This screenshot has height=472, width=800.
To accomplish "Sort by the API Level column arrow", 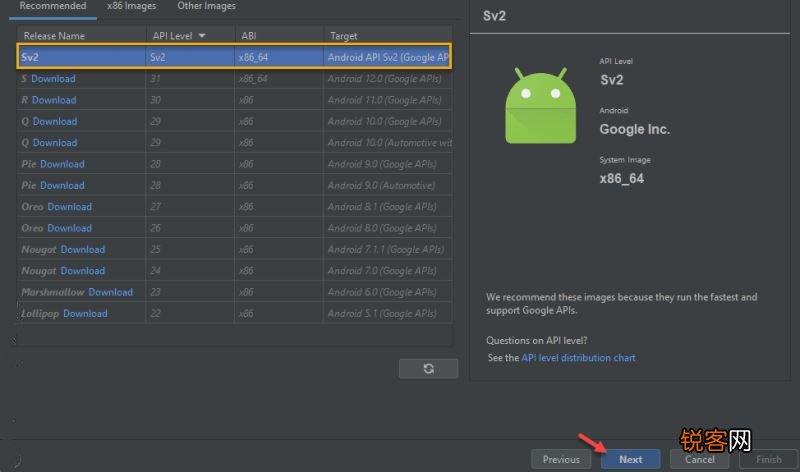I will (202, 36).
